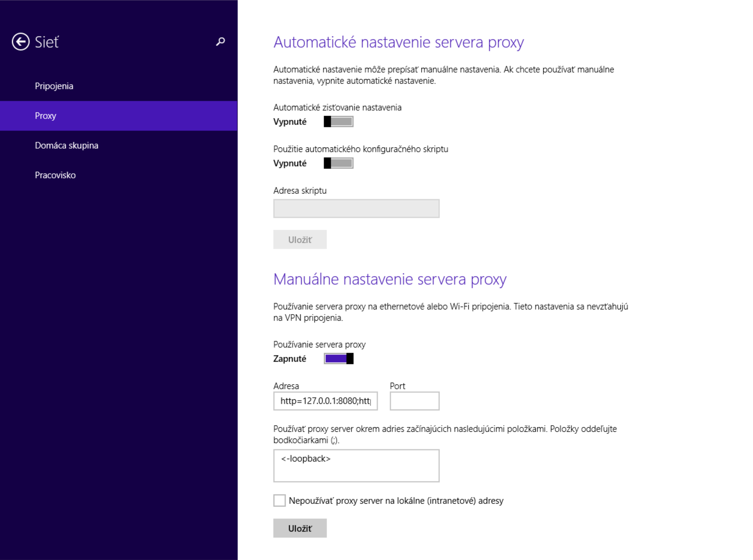Screen dimensions: 753x560
Task: Click the Port input field
Action: click(414, 401)
